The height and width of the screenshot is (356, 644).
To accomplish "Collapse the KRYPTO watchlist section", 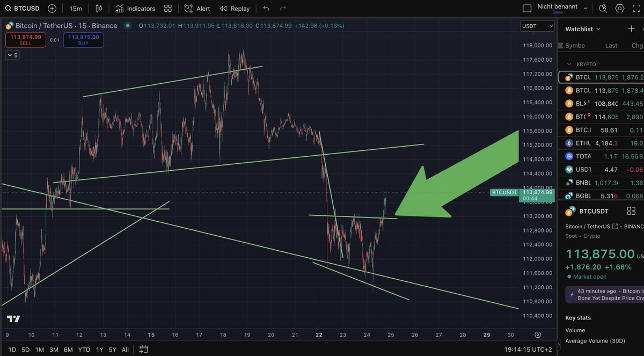I will click(x=569, y=64).
